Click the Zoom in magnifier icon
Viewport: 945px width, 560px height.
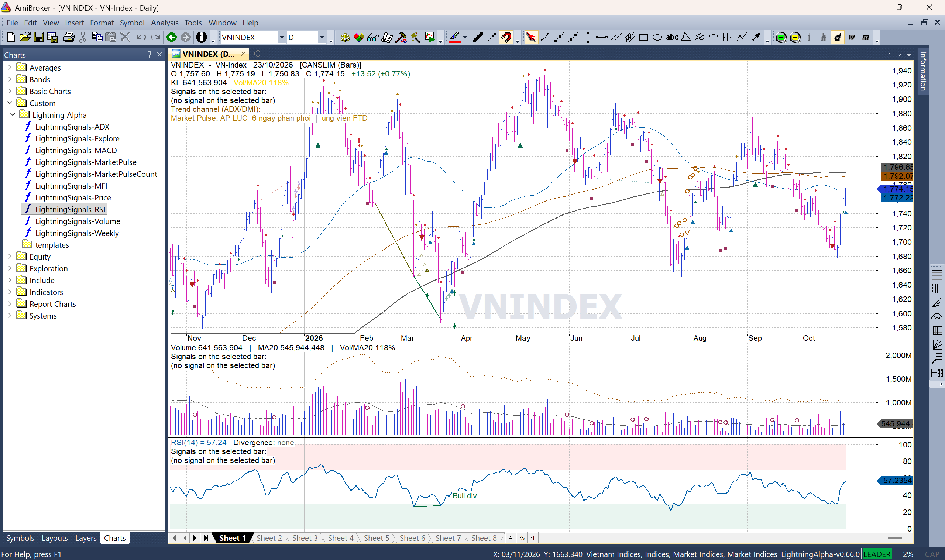click(x=781, y=37)
